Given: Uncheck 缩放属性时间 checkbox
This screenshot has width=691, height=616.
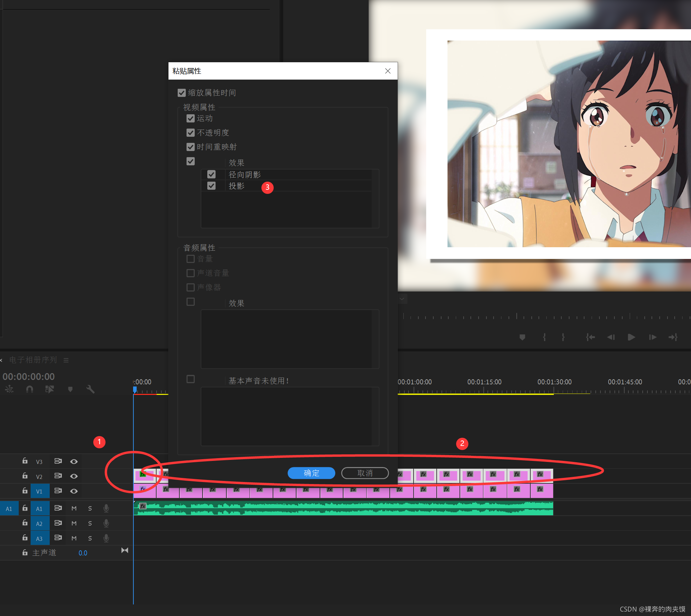Looking at the screenshot, I should pos(182,93).
